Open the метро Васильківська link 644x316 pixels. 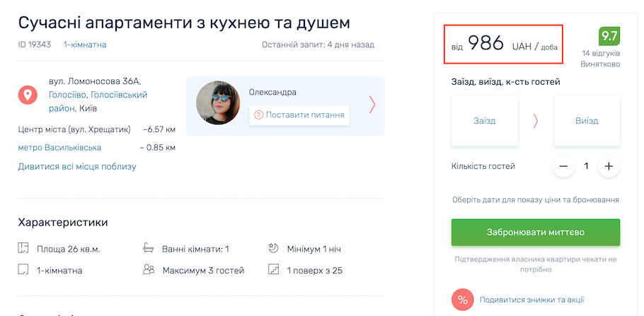[59, 147]
